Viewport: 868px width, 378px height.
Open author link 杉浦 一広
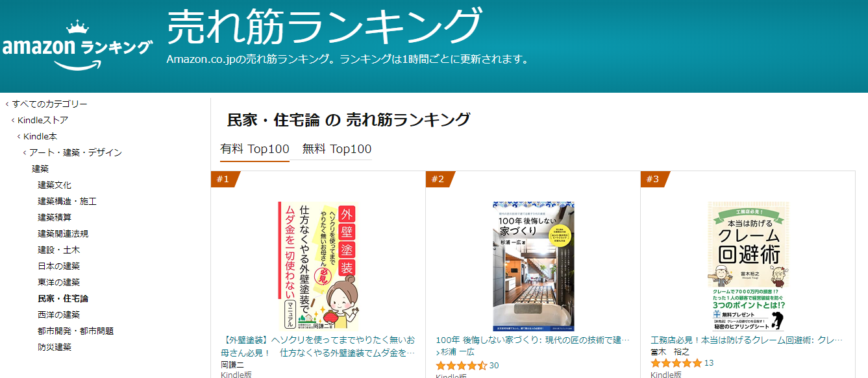tap(458, 351)
